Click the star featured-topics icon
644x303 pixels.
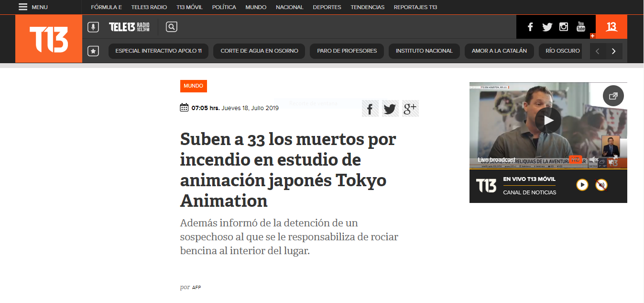tap(93, 51)
